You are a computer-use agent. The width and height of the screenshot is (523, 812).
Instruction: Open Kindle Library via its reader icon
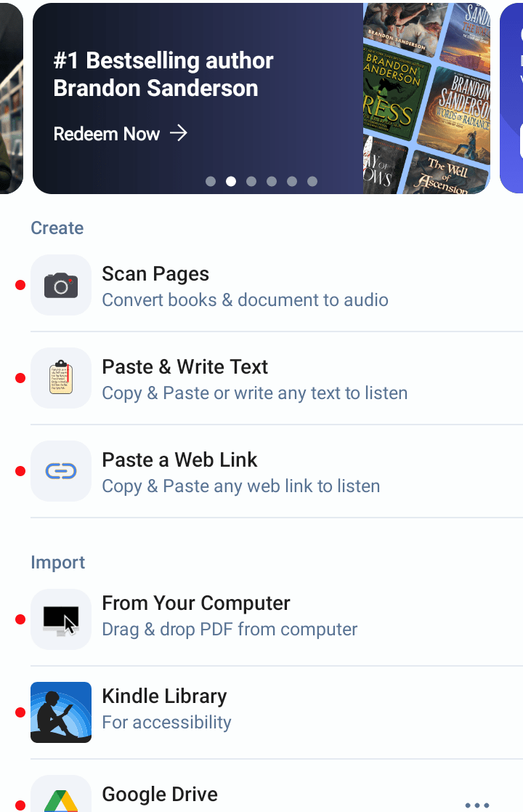click(x=61, y=712)
